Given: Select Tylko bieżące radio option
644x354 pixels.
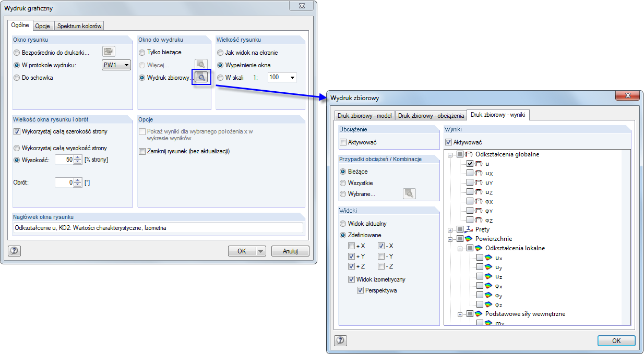Looking at the screenshot, I should coord(142,53).
